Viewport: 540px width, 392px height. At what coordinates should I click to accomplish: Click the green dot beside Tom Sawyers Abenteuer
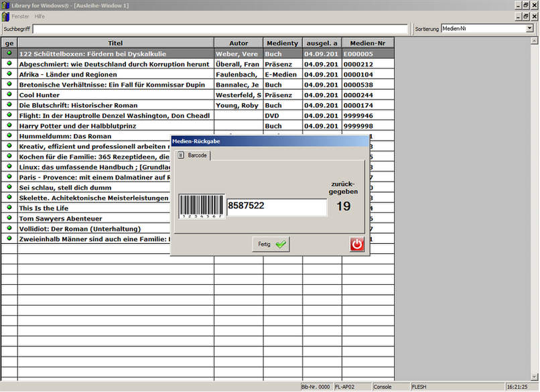click(x=9, y=218)
